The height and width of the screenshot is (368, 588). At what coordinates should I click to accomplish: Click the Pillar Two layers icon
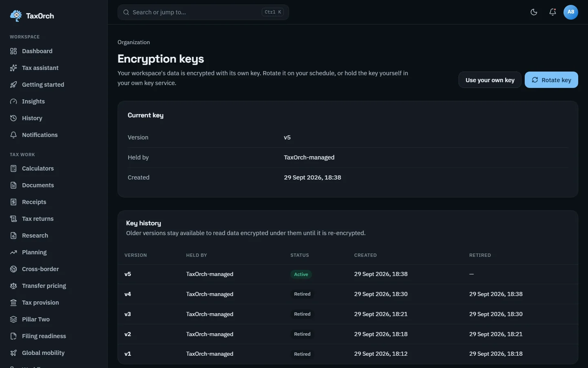[x=13, y=319]
